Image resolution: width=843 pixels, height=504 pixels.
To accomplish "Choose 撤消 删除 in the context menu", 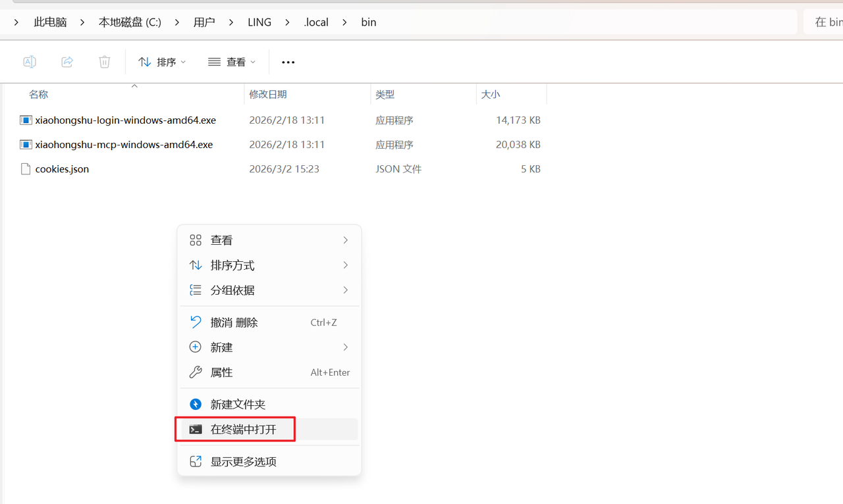I will point(269,322).
